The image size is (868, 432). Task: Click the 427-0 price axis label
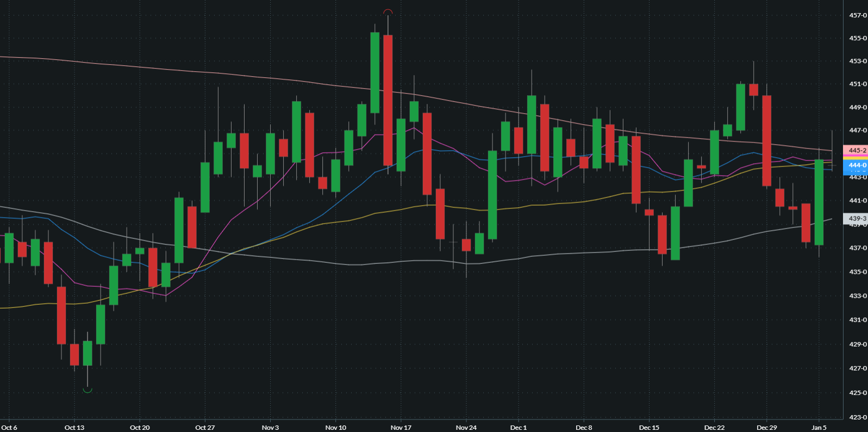tap(858, 368)
